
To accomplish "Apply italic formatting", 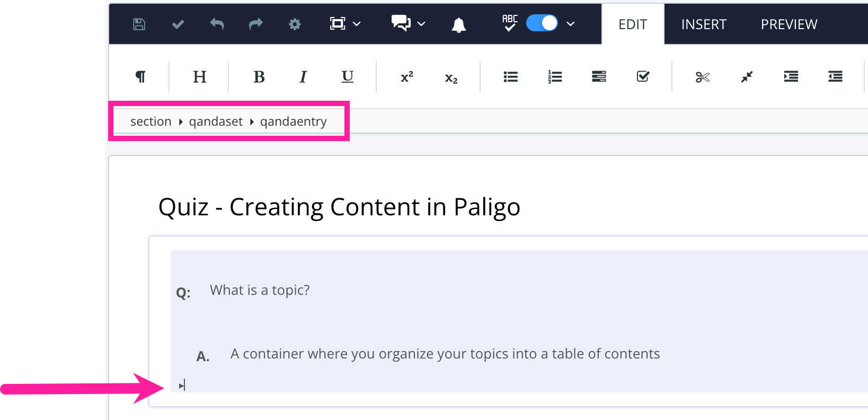I will click(x=303, y=77).
